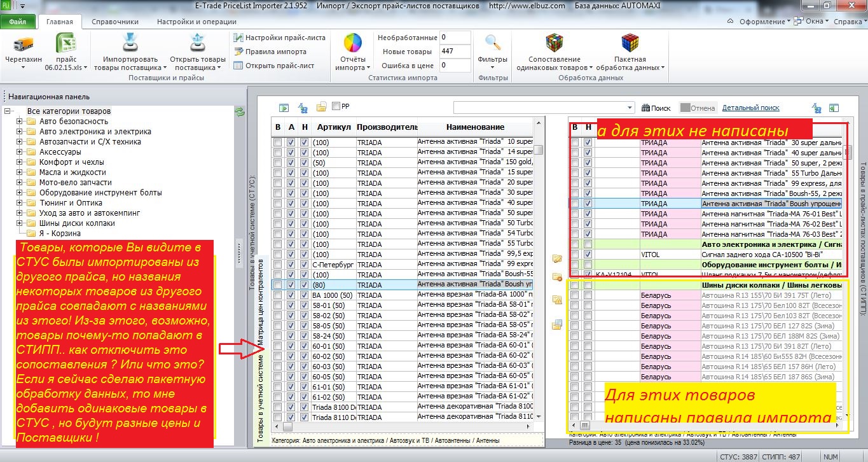Toggle the Н checkbox for Сигнал заднего хода row
868x462 pixels.
click(x=588, y=255)
